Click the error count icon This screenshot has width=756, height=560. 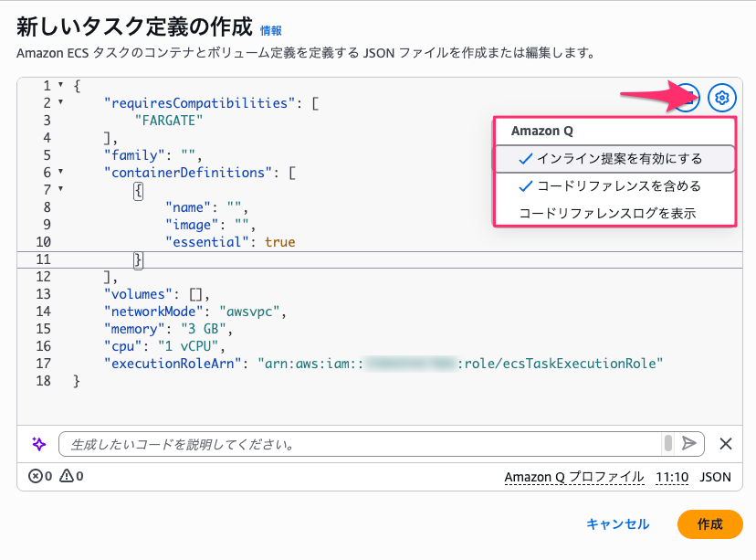(36, 477)
